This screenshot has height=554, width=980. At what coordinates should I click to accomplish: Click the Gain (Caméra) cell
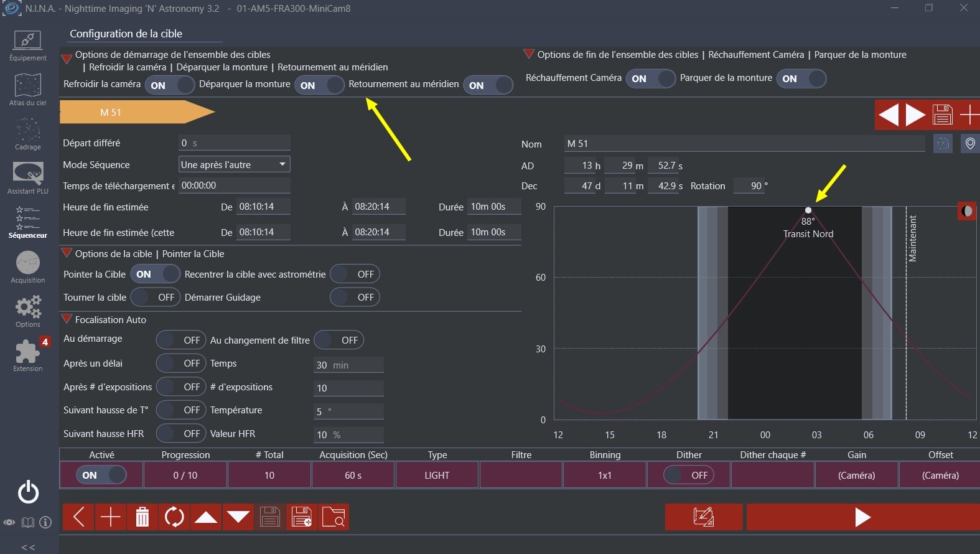tap(857, 475)
